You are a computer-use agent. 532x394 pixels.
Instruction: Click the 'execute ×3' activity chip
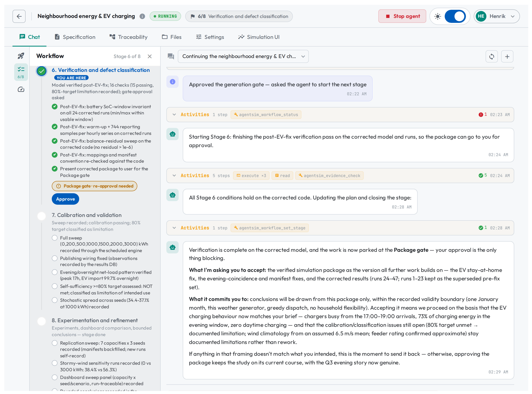point(251,176)
